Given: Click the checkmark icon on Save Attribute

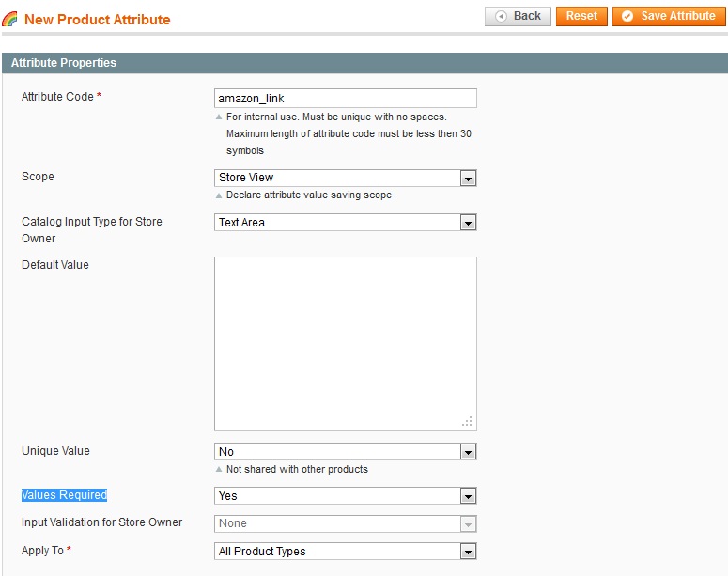Looking at the screenshot, I should [x=627, y=16].
